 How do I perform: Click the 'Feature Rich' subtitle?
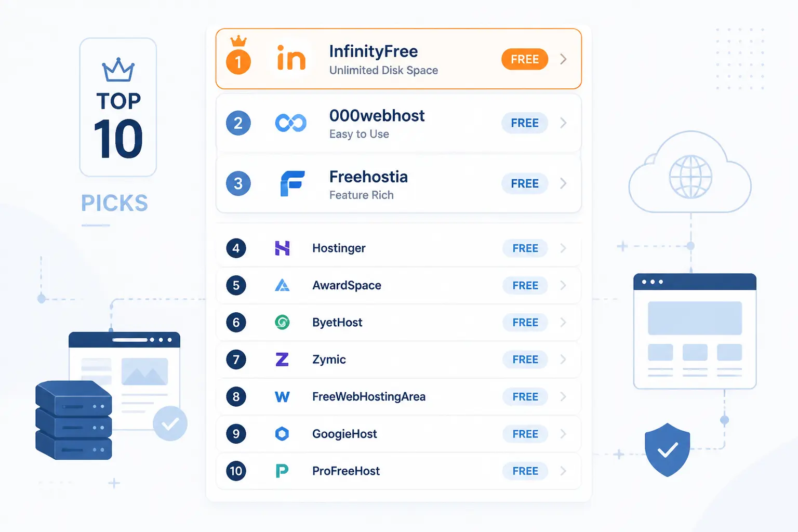pos(362,195)
